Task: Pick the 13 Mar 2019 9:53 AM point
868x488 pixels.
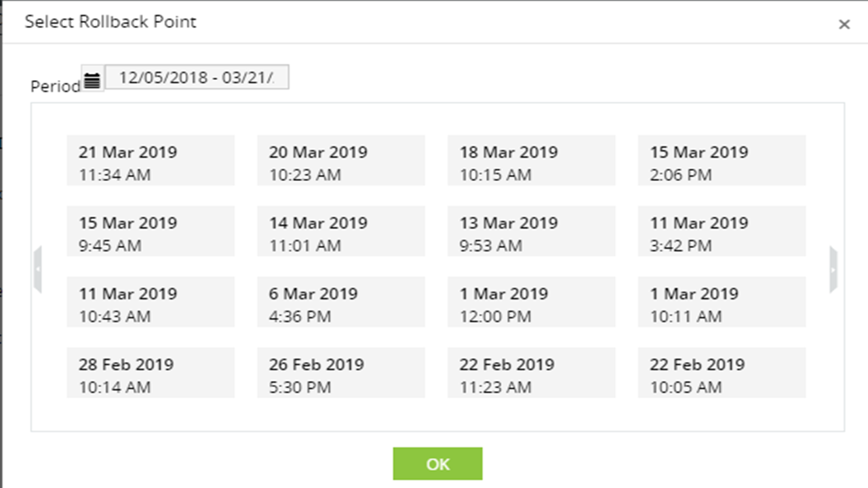Action: tap(532, 231)
